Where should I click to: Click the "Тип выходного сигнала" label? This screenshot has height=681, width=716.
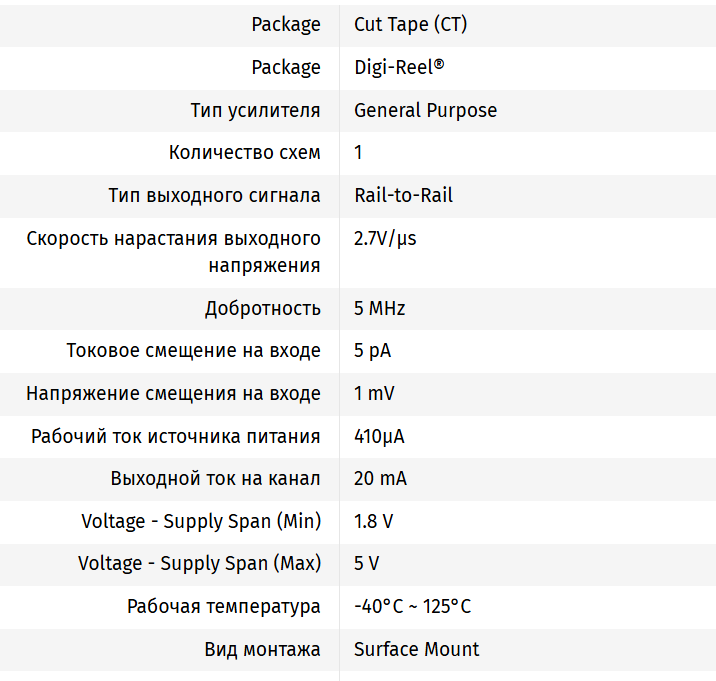click(214, 195)
